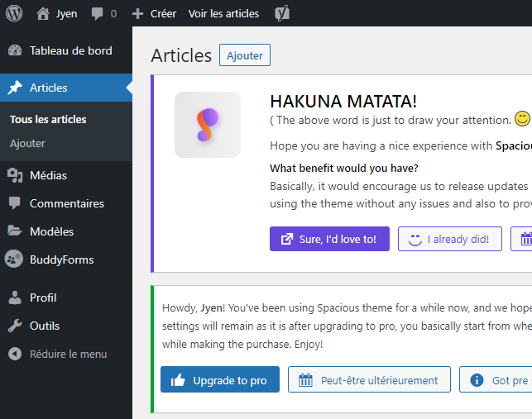
Task: Click Créer in the admin bar
Action: pyautogui.click(x=163, y=13)
